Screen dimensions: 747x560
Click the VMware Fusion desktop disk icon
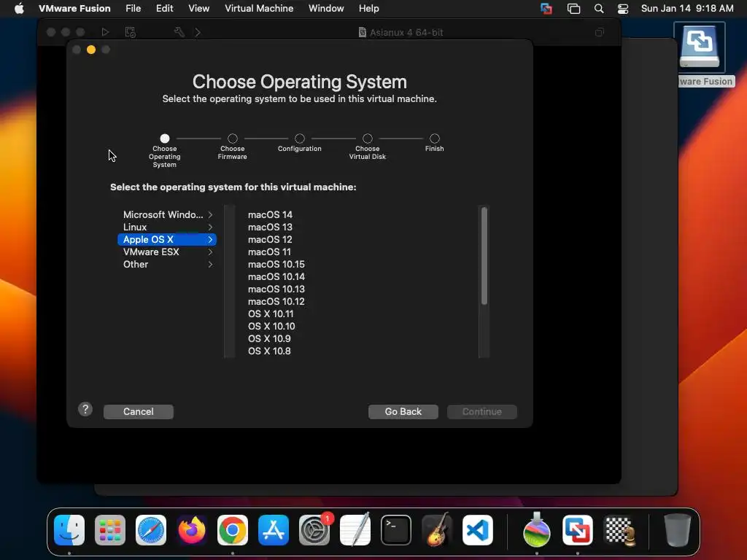[x=700, y=47]
